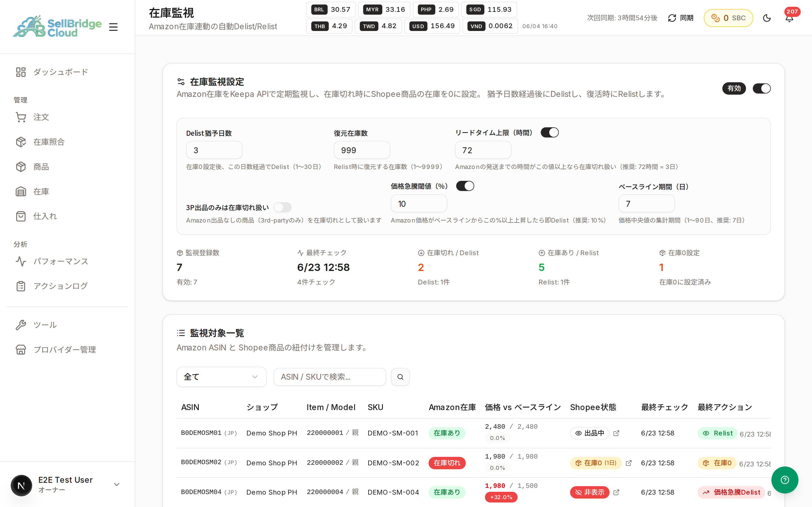Toggle 価格急騰閾値 switch
The image size is (812, 507).
[x=465, y=186]
